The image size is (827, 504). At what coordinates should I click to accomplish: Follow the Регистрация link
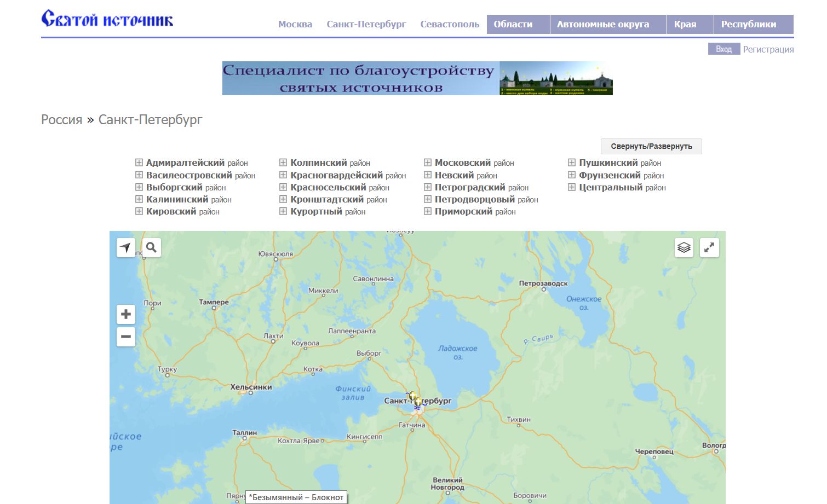(x=768, y=49)
